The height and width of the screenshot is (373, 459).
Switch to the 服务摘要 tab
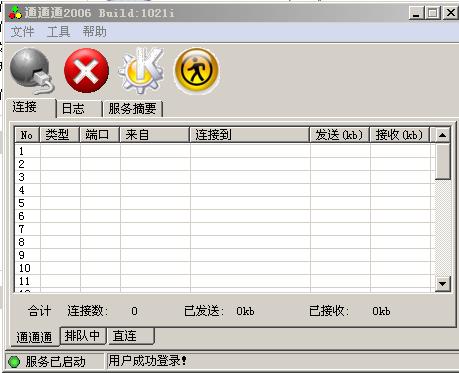133,109
